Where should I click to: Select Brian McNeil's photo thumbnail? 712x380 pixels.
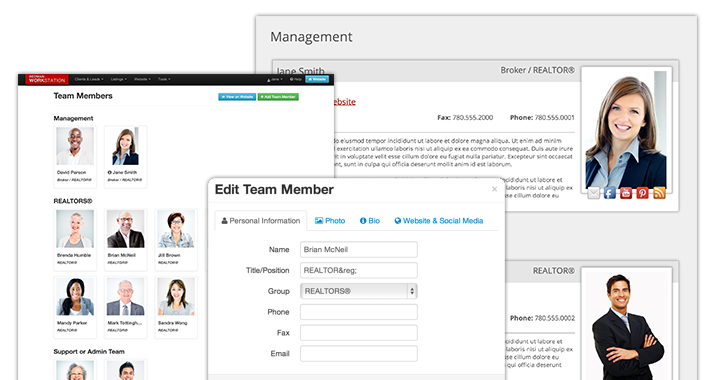(x=125, y=229)
